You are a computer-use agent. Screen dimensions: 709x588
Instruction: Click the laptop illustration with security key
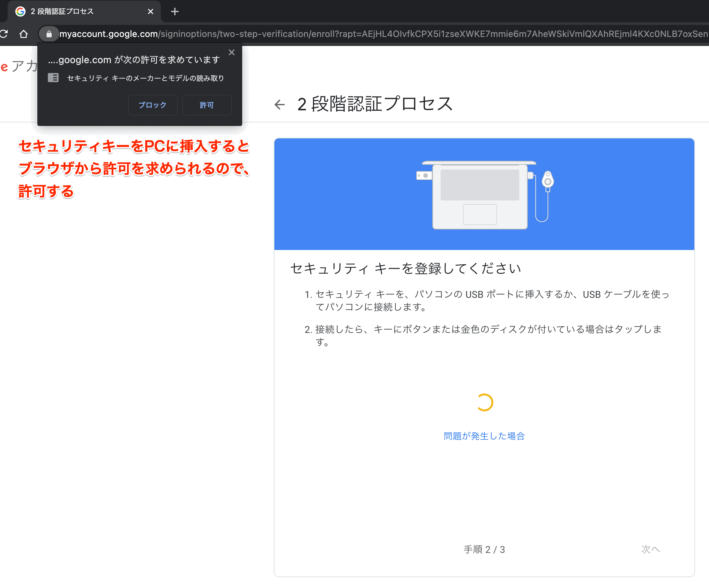pyautogui.click(x=485, y=195)
